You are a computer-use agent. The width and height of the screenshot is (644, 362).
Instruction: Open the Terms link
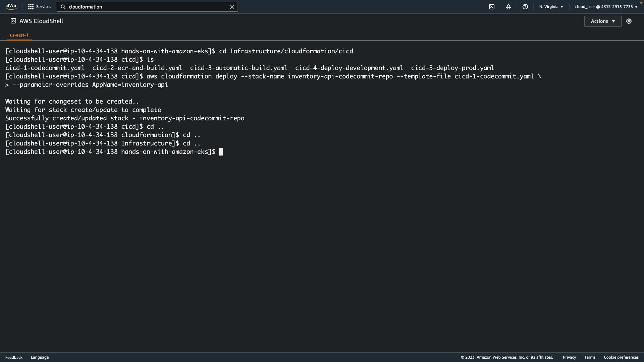pos(590,357)
